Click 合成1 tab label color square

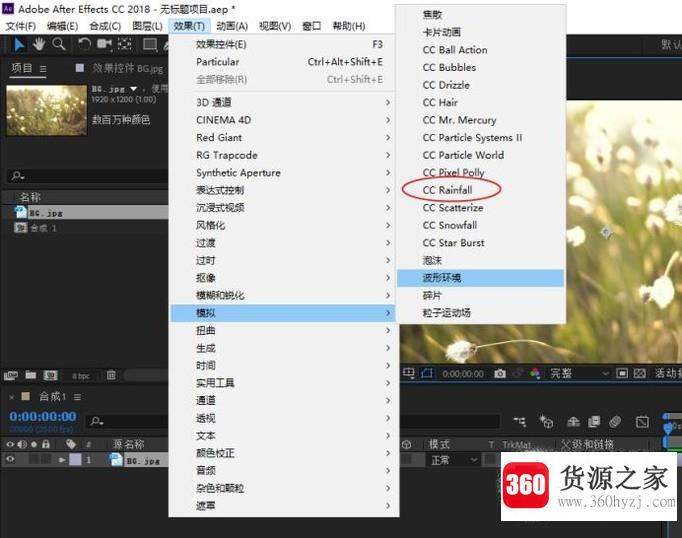coord(26,396)
